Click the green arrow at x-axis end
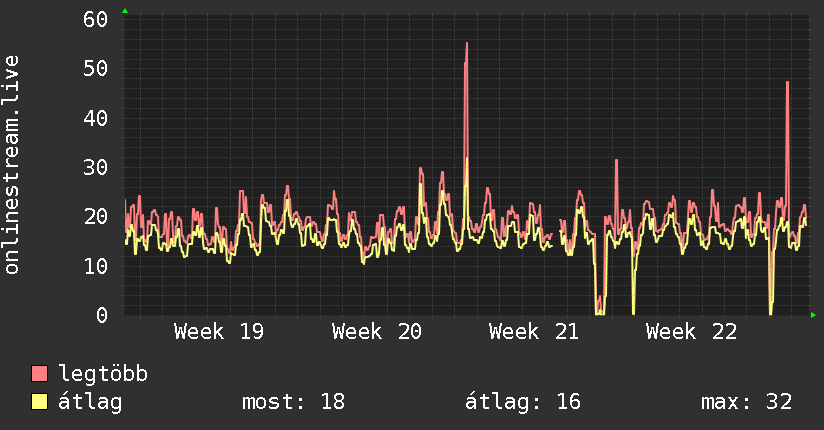Screen dimensions: 824x430 [813, 315]
